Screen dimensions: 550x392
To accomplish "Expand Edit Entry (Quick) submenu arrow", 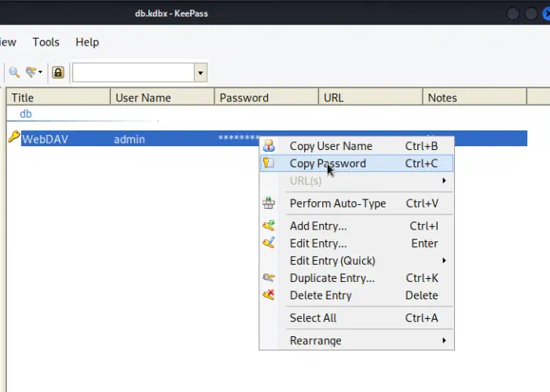I will pyautogui.click(x=444, y=261).
